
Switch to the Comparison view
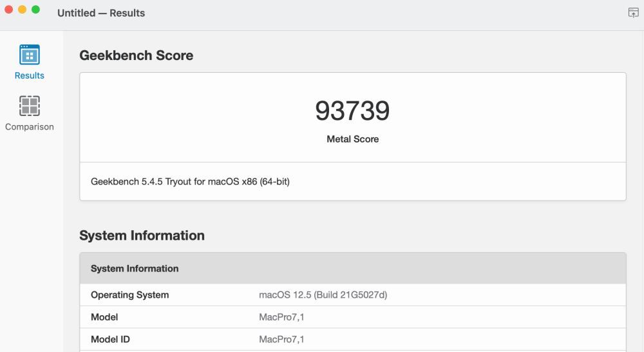29,113
